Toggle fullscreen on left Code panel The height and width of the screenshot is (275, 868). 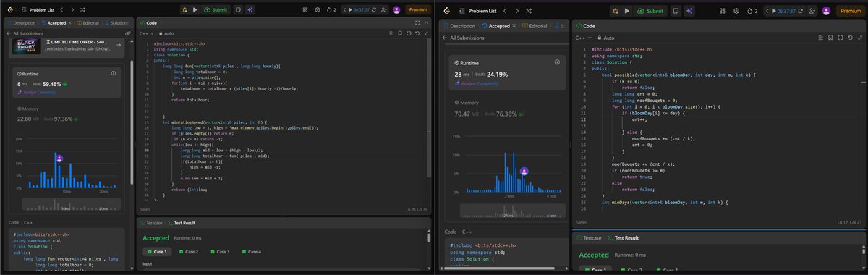click(x=417, y=22)
